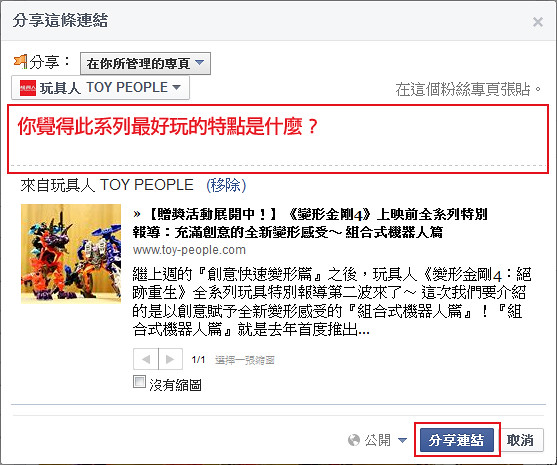Image resolution: width=557 pixels, height=465 pixels.
Task: Click the 分享連結 button
Action: tap(457, 440)
